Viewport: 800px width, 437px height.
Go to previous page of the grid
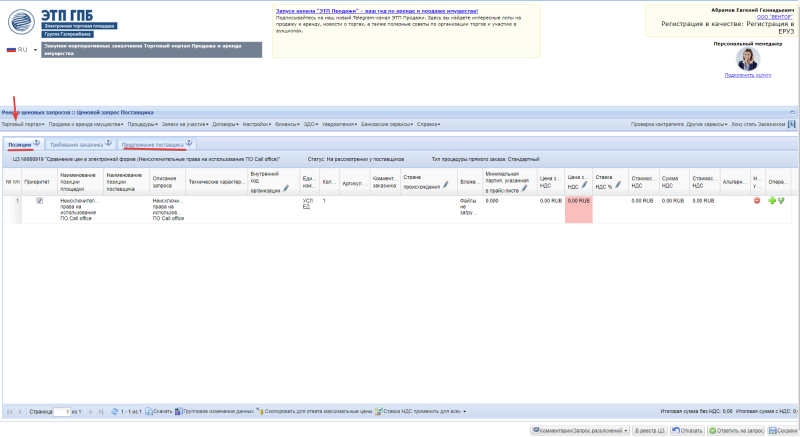(20, 412)
